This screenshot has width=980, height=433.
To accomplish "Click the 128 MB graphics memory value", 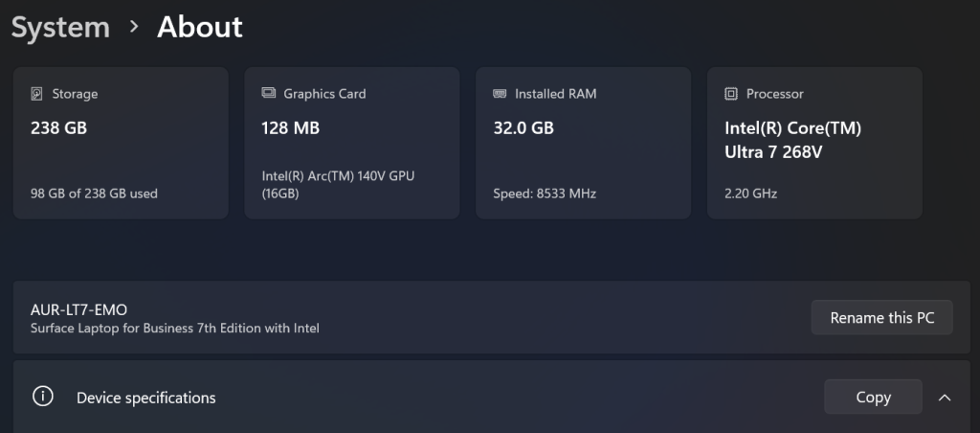I will click(291, 127).
